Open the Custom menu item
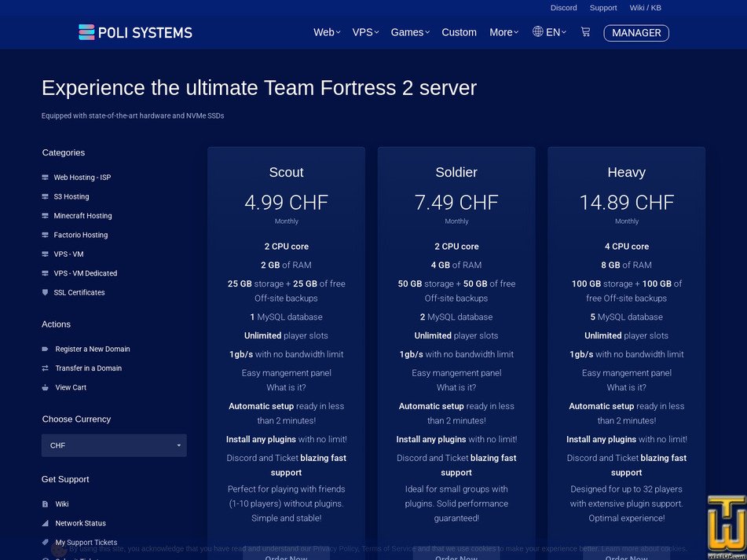This screenshot has width=747, height=560. pos(459,32)
